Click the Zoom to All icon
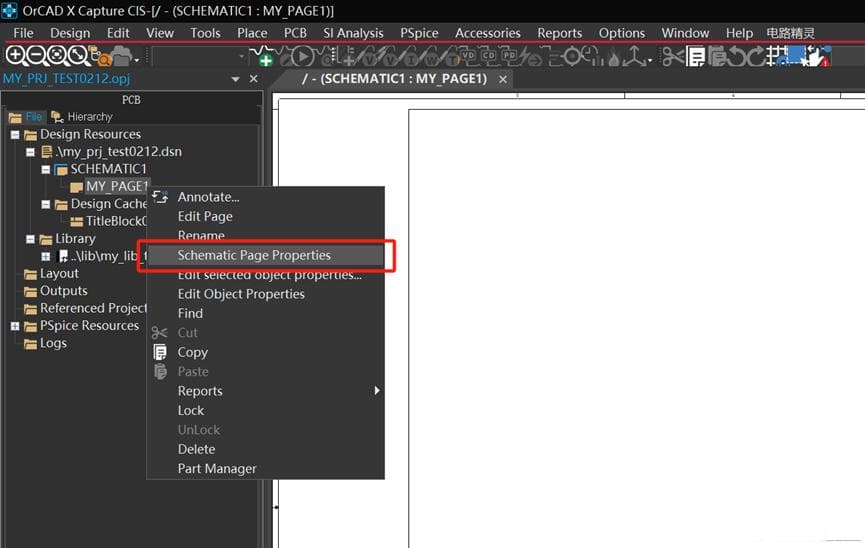Image resolution: width=865 pixels, height=548 pixels. point(78,56)
